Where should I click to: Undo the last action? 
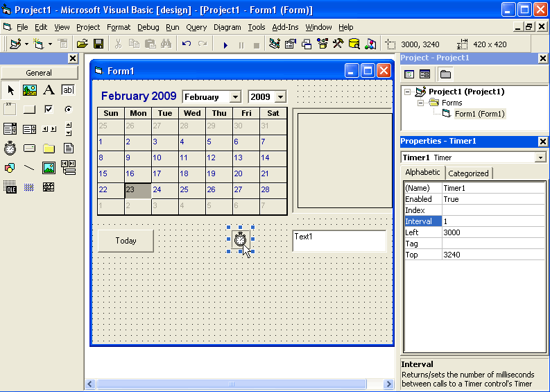click(187, 44)
